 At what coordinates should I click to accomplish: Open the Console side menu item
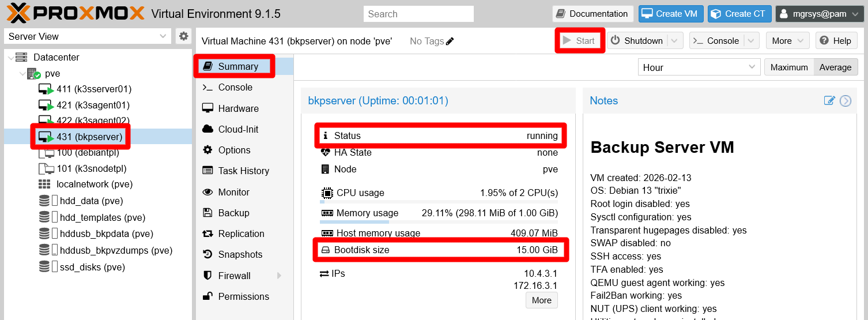pos(244,87)
